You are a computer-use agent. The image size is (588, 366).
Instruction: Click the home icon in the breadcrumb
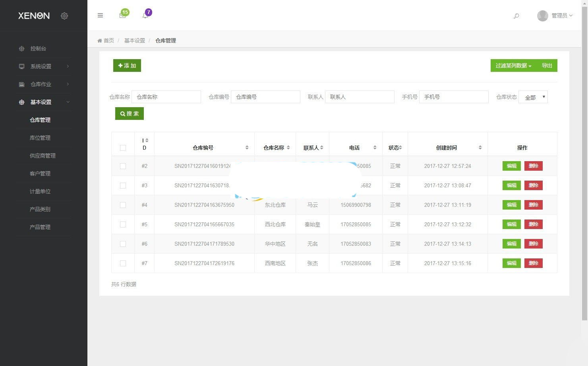[x=100, y=40]
